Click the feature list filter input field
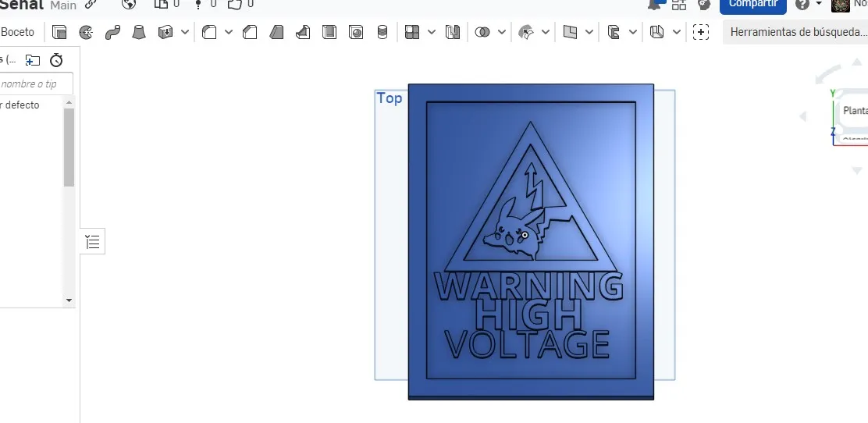 pyautogui.click(x=36, y=84)
